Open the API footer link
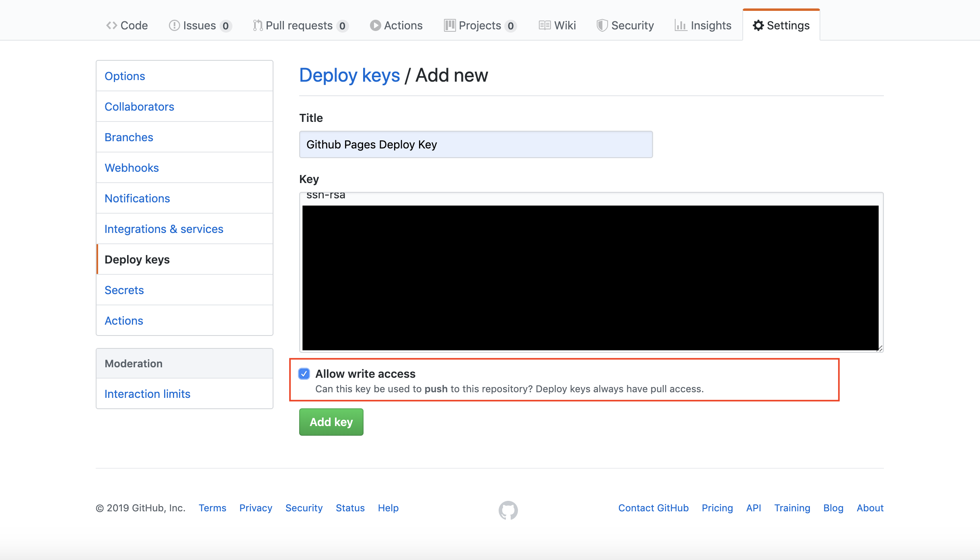This screenshot has height=560, width=980. pos(754,508)
